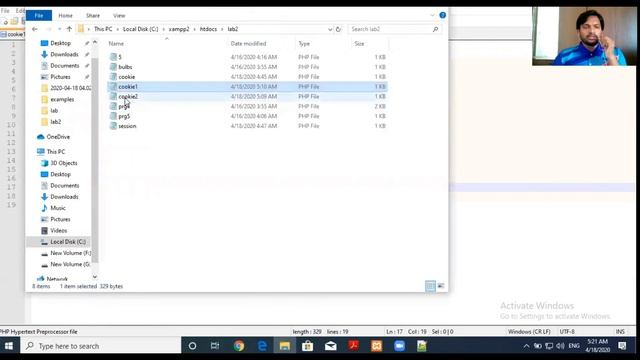Click 'xampp2' in the address path
This screenshot has height=360, width=640.
[x=179, y=29]
